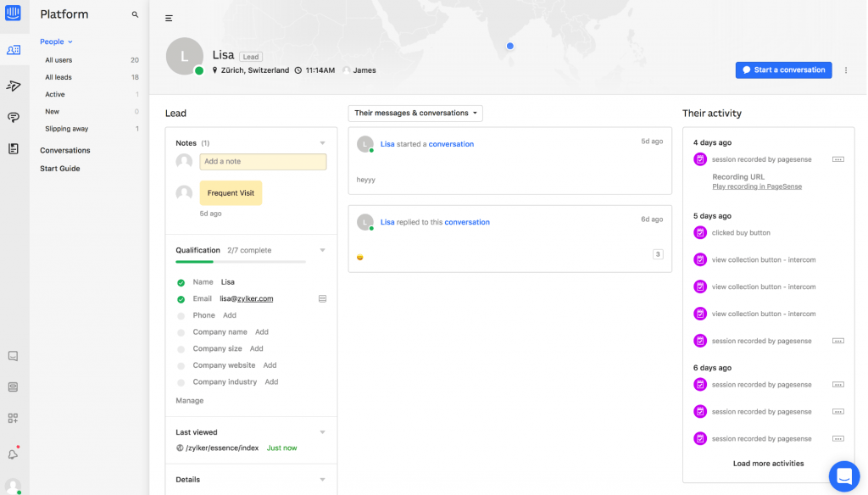Open the Articles book icon in sidebar
The width and height of the screenshot is (868, 495).
pyautogui.click(x=14, y=149)
